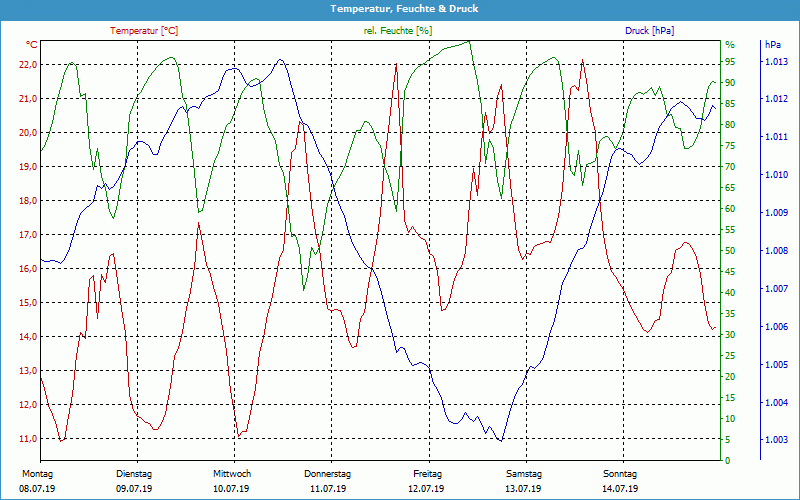Click the '50' humidity axis value
Viewport: 800px width, 500px height.
[x=730, y=251]
